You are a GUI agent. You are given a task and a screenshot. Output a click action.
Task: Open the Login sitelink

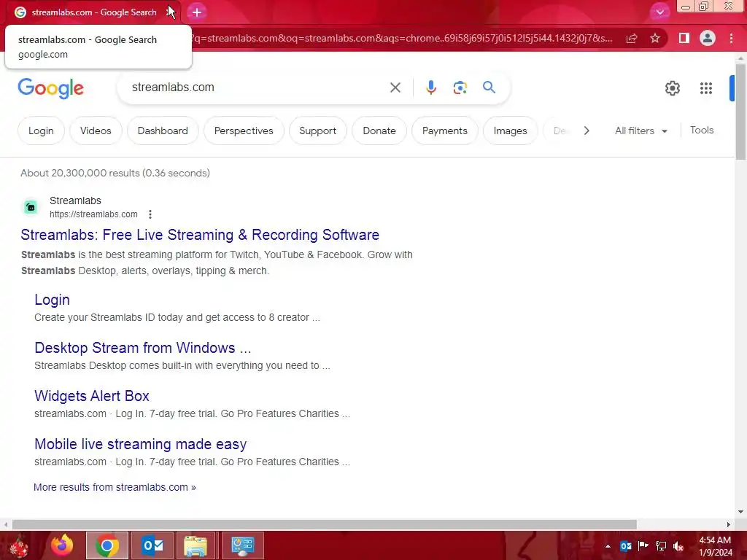52,300
